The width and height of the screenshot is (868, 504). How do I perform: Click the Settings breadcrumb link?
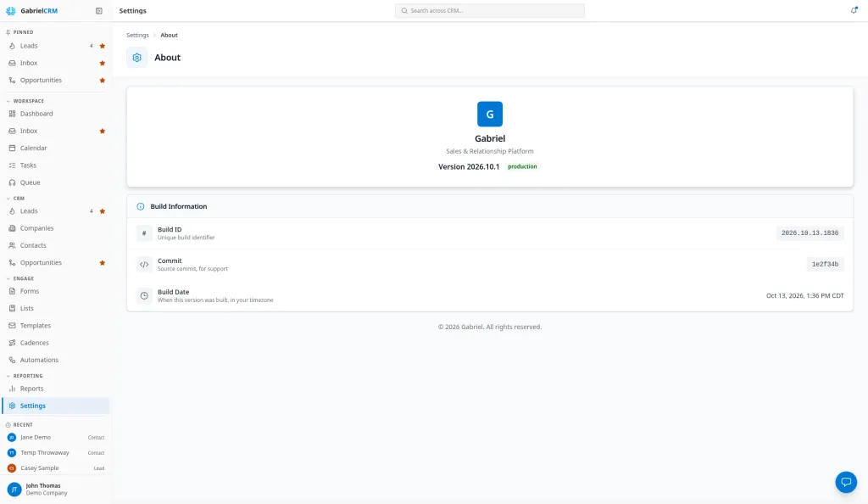(x=137, y=35)
